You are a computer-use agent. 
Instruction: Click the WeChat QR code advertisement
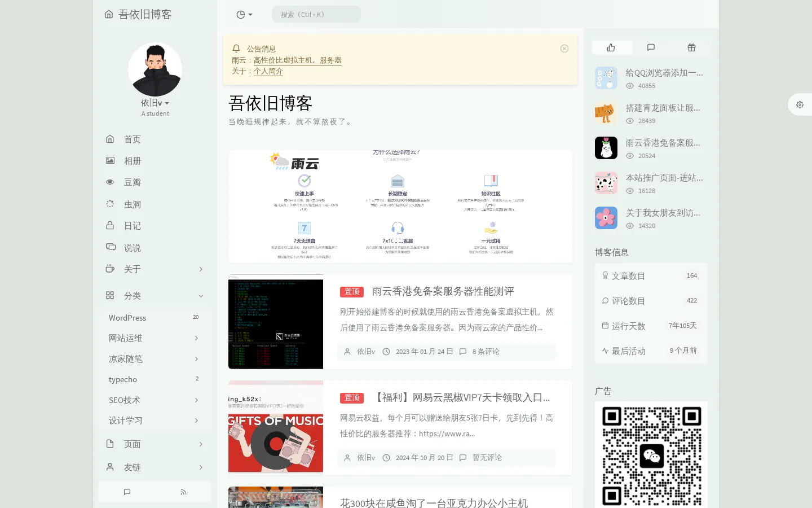(x=651, y=455)
